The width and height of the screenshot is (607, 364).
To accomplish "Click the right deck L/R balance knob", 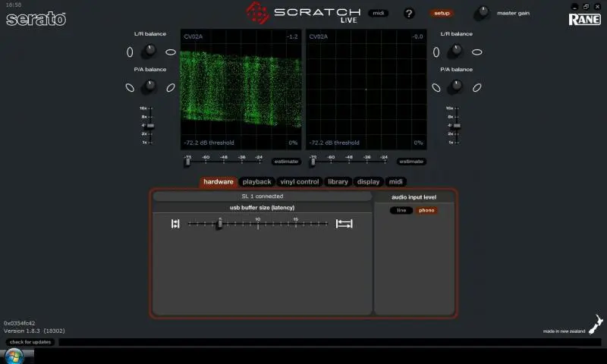I will pyautogui.click(x=455, y=51).
